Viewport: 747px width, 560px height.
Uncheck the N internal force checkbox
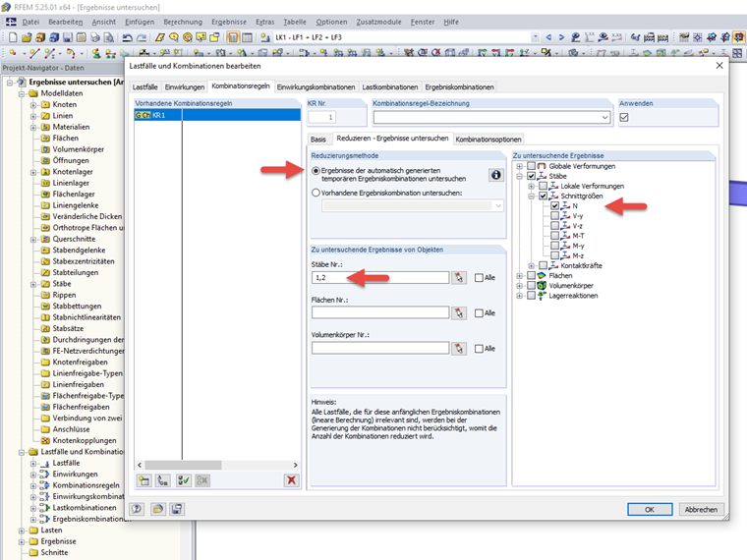[x=554, y=205]
